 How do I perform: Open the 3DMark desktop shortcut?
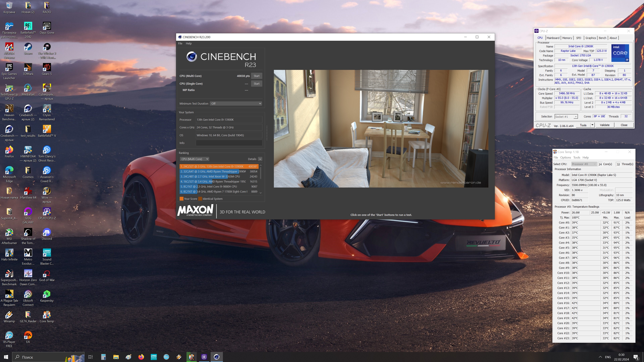click(28, 67)
